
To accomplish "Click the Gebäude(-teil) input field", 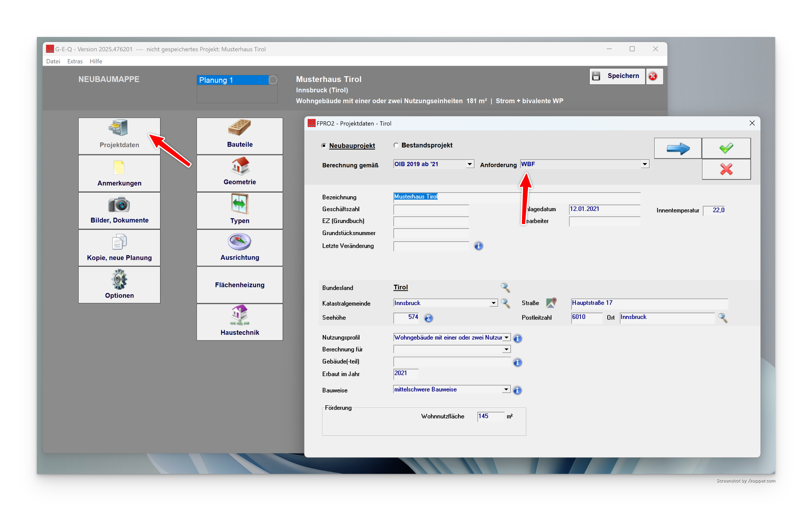I will (452, 362).
